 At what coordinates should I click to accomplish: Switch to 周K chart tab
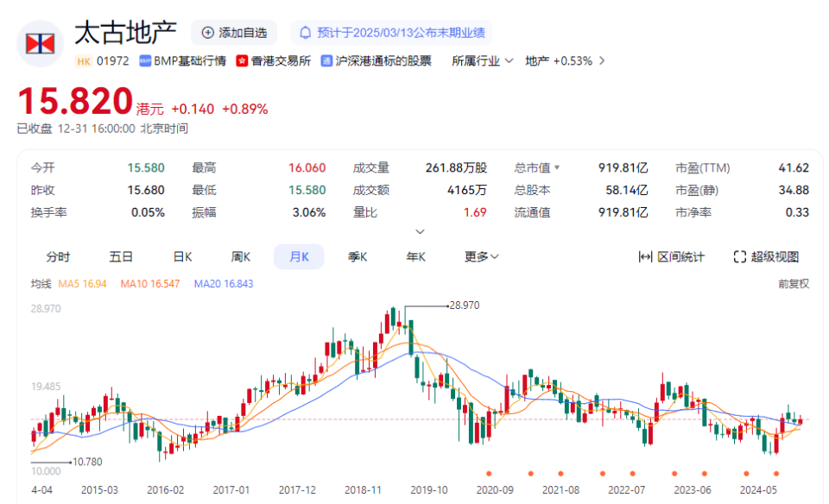[241, 257]
